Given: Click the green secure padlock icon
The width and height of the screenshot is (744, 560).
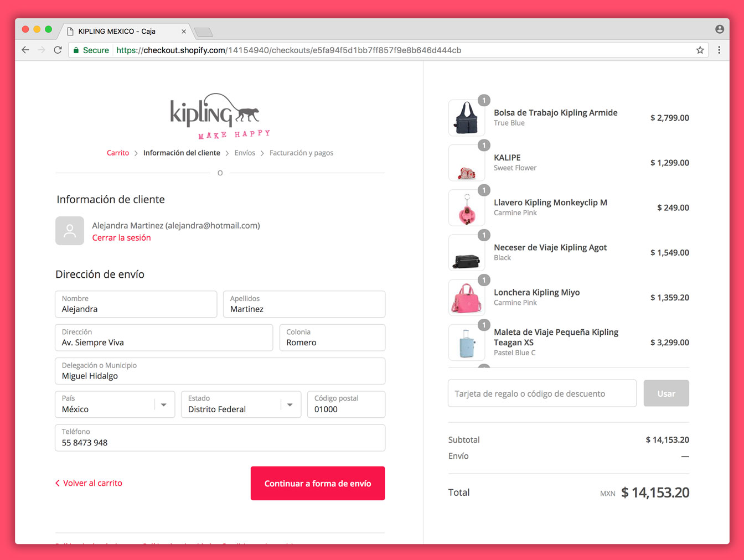Looking at the screenshot, I should click(x=76, y=50).
